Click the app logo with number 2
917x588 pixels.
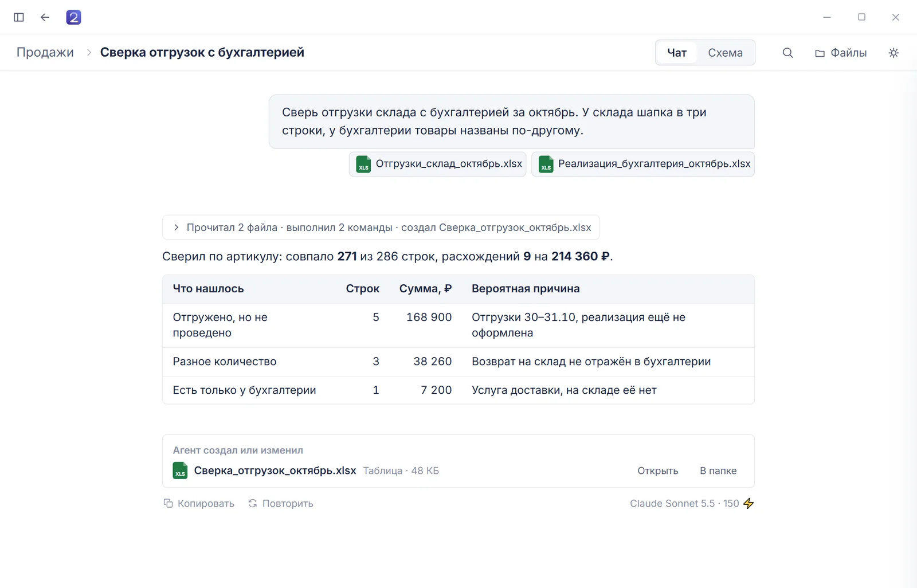[73, 17]
